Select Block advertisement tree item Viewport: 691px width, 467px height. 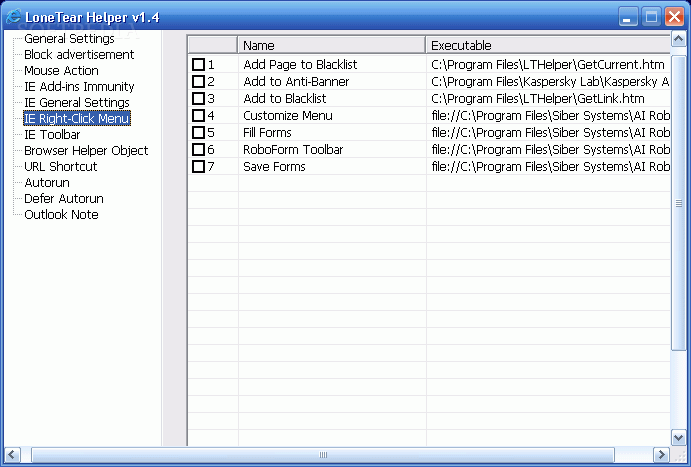point(79,55)
